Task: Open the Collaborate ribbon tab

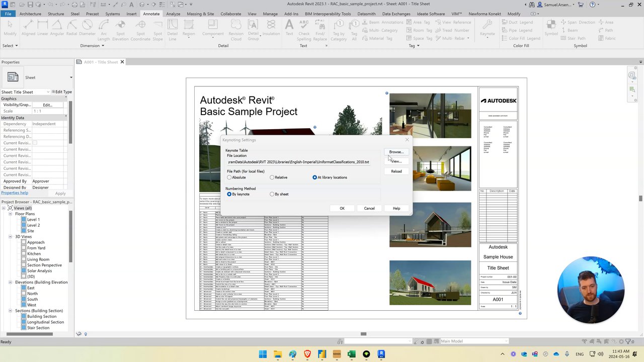Action: click(x=230, y=14)
